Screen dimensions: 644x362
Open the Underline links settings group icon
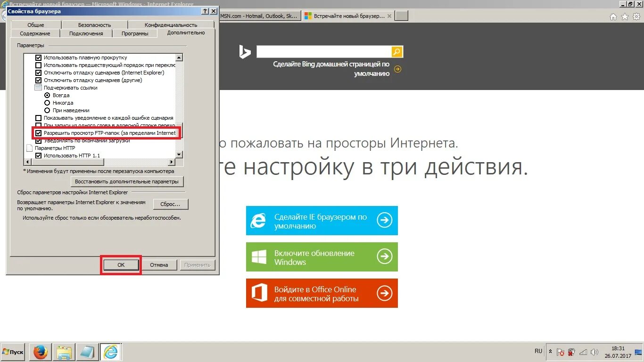(x=38, y=88)
